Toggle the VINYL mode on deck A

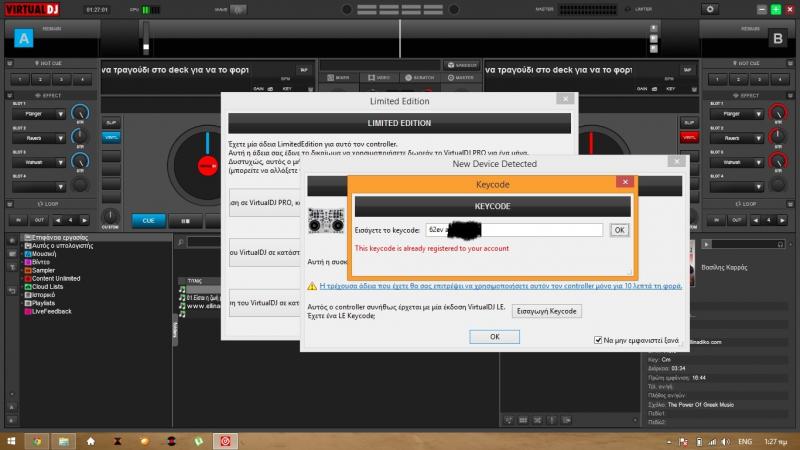pos(111,137)
